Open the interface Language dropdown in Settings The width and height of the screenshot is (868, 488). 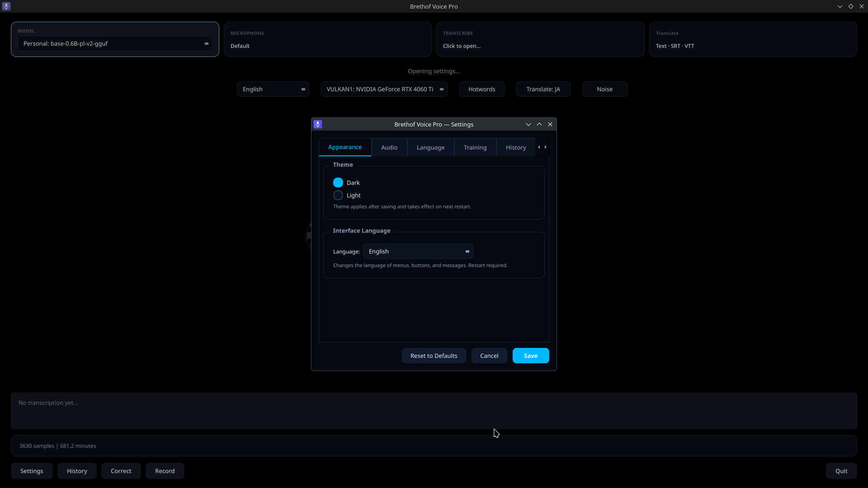point(418,251)
